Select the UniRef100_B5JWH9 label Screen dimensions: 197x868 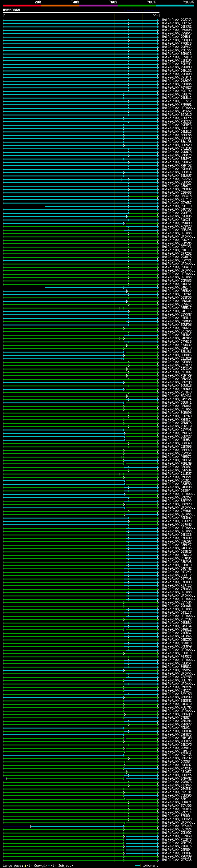(x=177, y=223)
